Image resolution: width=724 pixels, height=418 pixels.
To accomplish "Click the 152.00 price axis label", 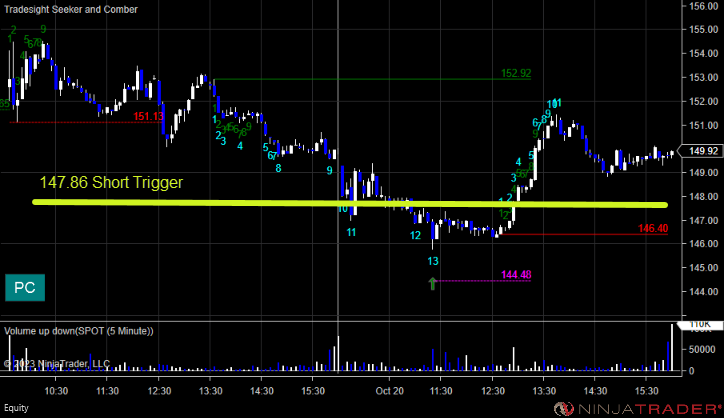I will [704, 101].
